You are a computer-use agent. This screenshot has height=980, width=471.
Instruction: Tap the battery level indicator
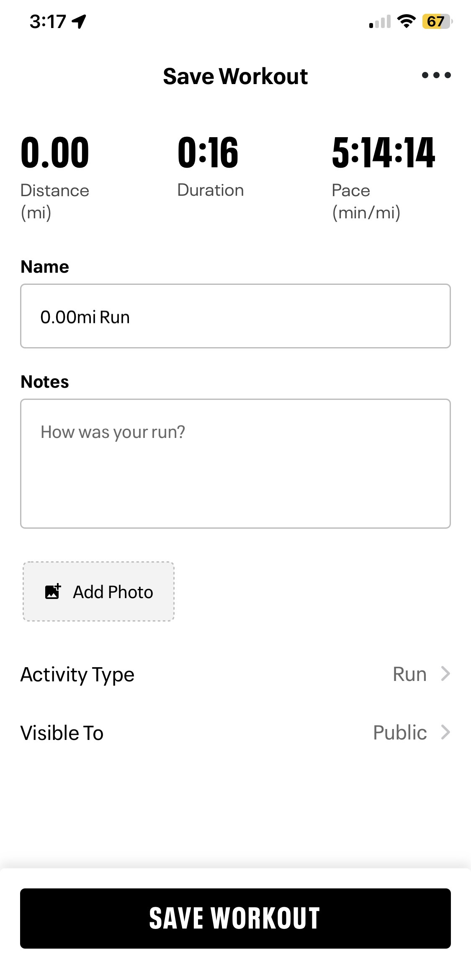(437, 21)
